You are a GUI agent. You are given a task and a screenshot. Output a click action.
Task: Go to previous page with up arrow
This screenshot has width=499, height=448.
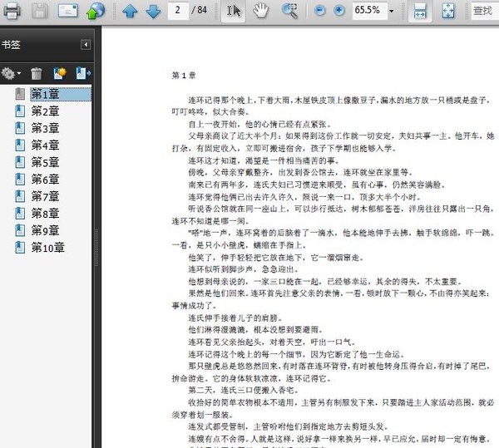pyautogui.click(x=130, y=11)
